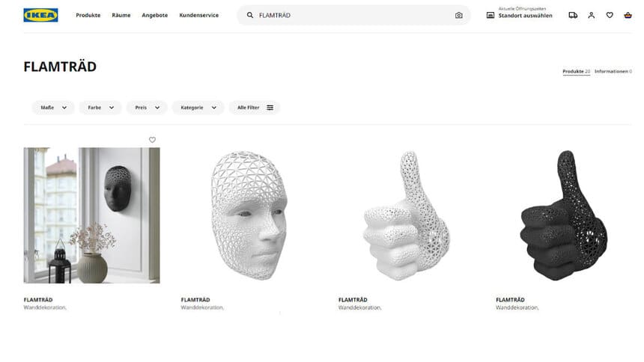Focus the FLAMTRÄD search field
Image resolution: width=644 pixels, height=362 pixels.
(354, 15)
